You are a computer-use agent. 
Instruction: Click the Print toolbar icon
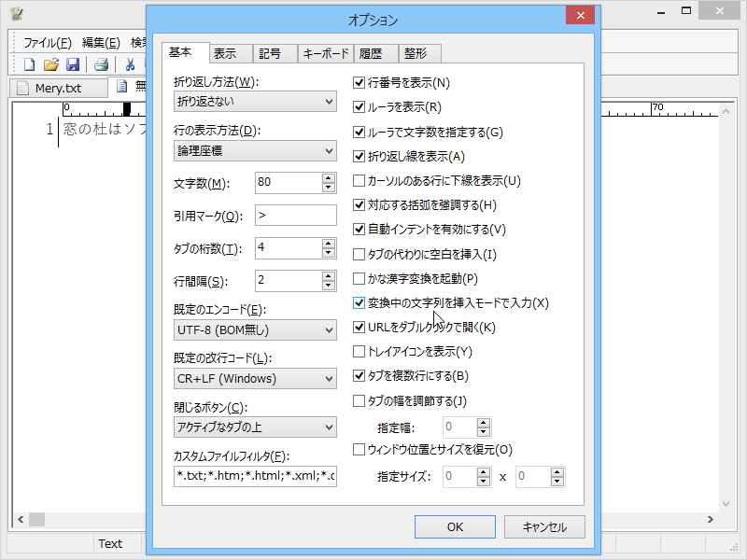pos(100,63)
